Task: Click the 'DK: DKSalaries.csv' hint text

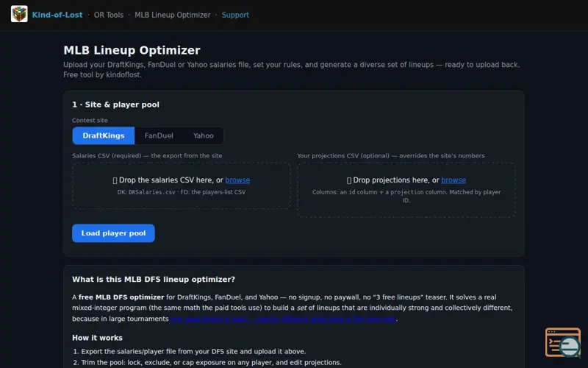Action: 181,192
